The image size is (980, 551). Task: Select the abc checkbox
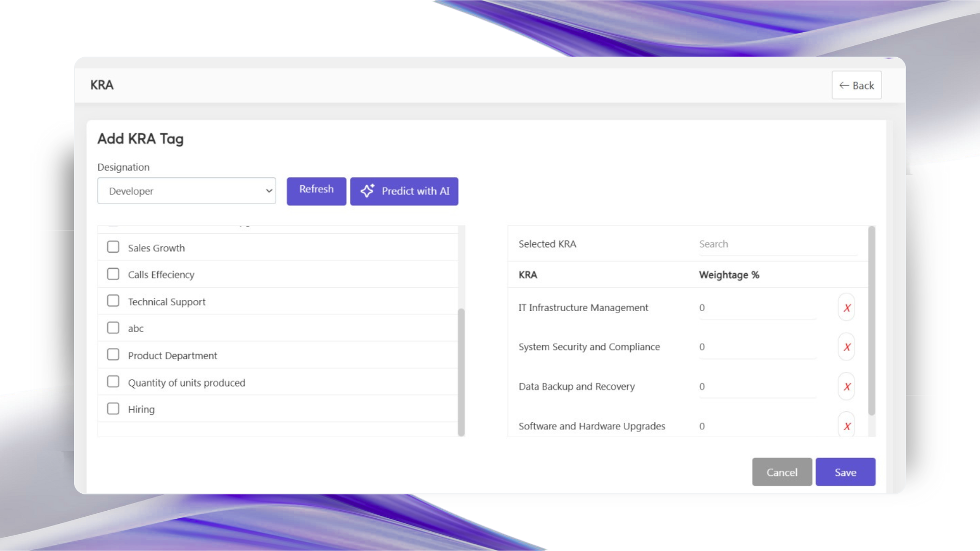(113, 328)
